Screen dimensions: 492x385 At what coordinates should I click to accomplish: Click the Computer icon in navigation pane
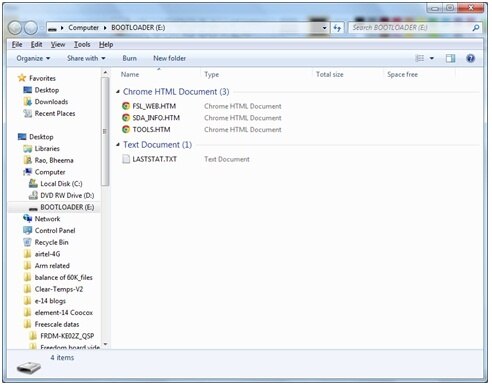[28, 172]
